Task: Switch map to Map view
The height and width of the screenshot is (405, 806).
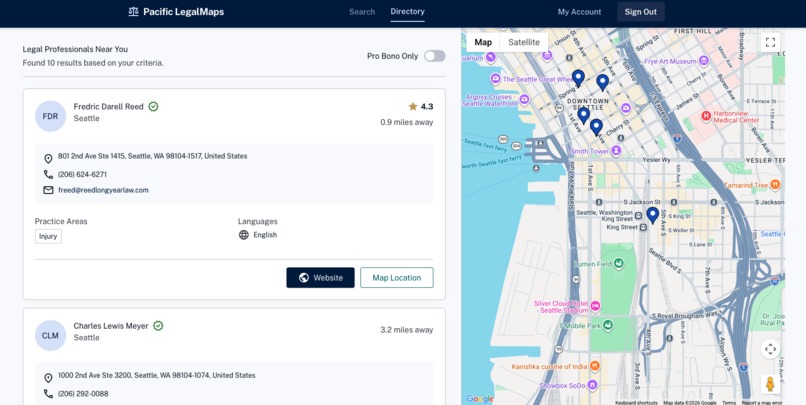Action: pyautogui.click(x=483, y=42)
